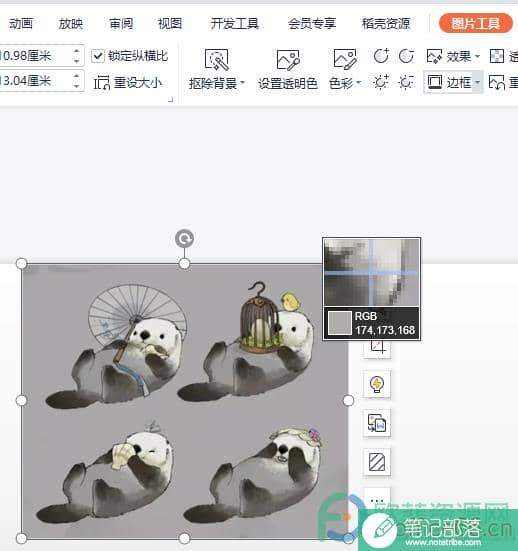Expand the 边框 dropdown arrow
The width and height of the screenshot is (518, 551).
[x=478, y=82]
